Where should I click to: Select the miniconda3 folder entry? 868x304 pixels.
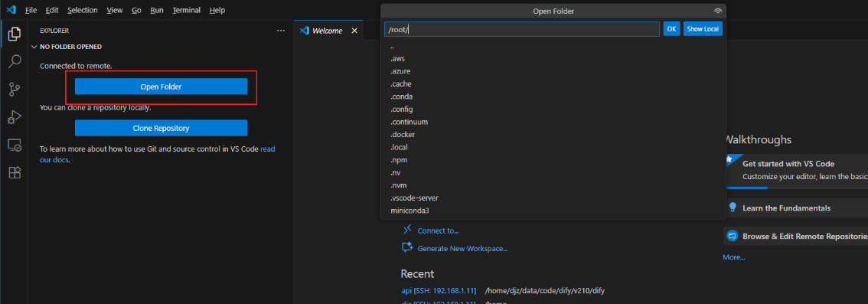[x=553, y=211]
